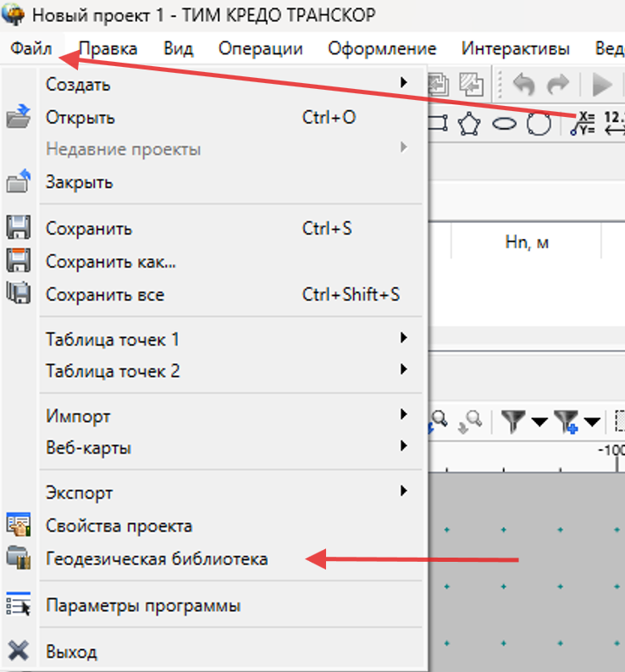This screenshot has width=625, height=672.
Task: Select the polygon shape tool
Action: point(469,125)
